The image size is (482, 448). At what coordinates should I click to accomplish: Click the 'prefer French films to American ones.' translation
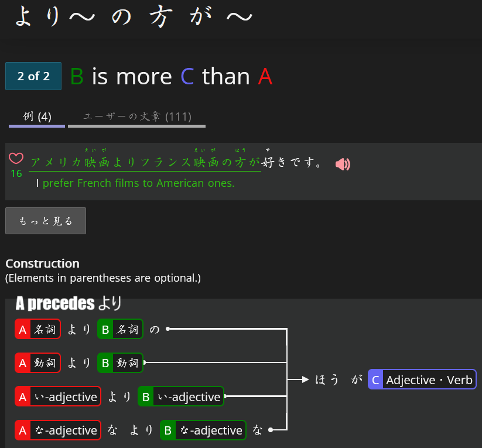click(139, 183)
